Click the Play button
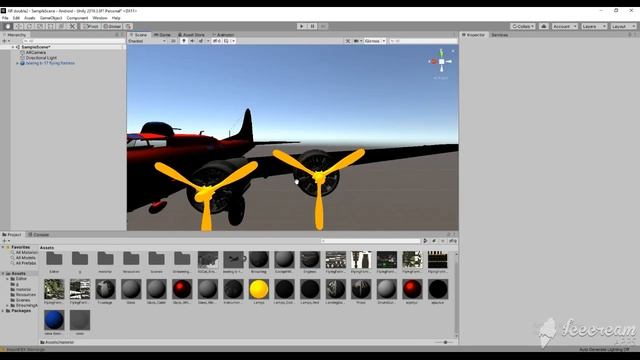Image resolution: width=640 pixels, height=360 pixels. [x=302, y=26]
